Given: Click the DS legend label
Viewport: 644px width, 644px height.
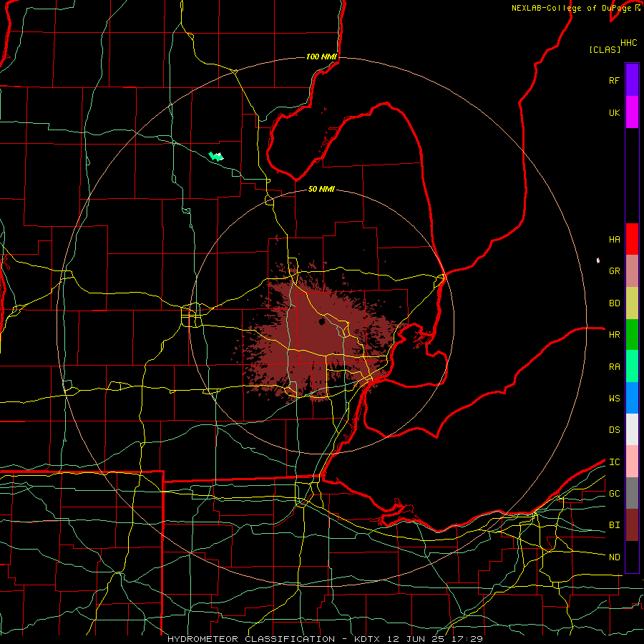Looking at the screenshot, I should (614, 430).
